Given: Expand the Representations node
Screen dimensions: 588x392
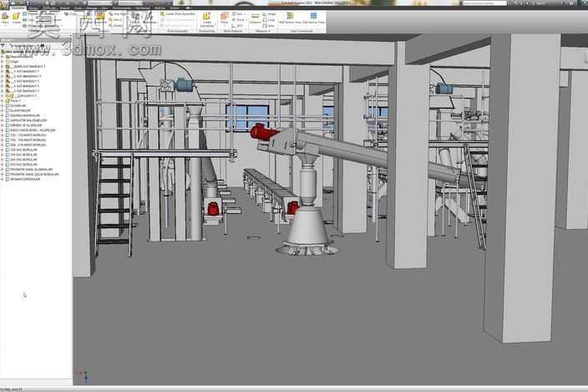Looking at the screenshot, I should [3, 56].
